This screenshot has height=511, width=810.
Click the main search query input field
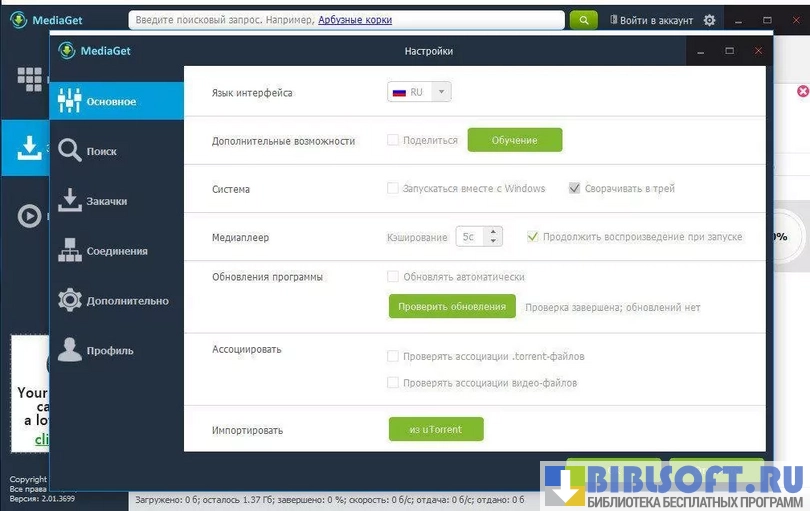(x=346, y=20)
